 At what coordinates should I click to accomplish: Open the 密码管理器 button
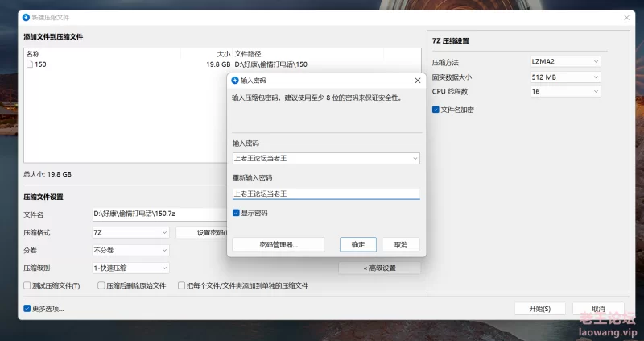tap(279, 245)
